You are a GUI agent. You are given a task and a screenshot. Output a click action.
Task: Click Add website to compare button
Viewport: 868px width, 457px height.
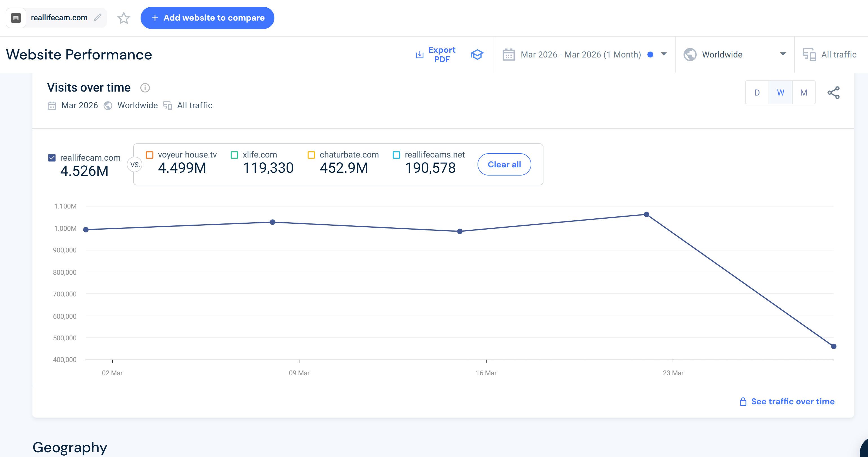coord(207,18)
